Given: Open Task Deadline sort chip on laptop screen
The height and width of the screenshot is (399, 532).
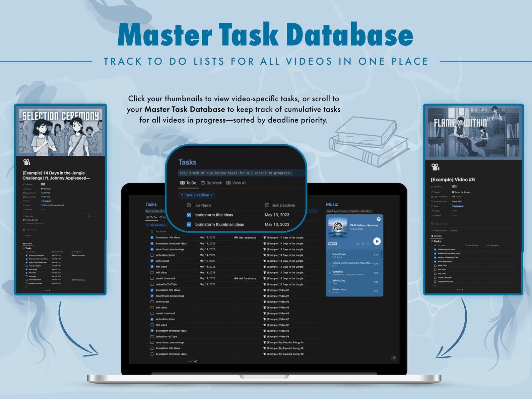Looking at the screenshot, I should pos(157,225).
